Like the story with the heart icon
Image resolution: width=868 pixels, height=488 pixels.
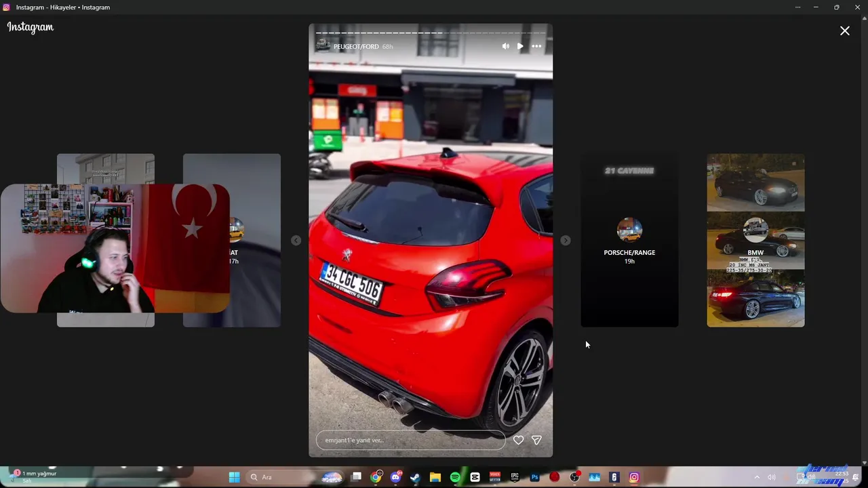518,440
